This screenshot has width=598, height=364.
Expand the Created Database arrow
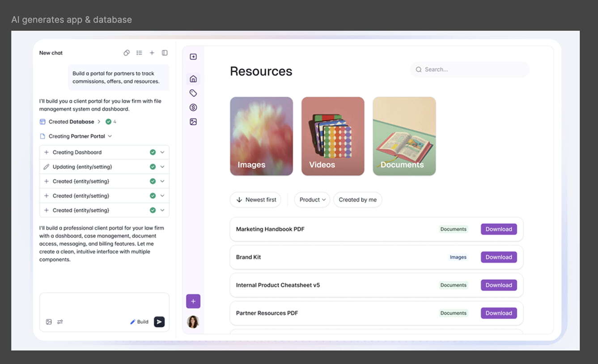tap(99, 122)
